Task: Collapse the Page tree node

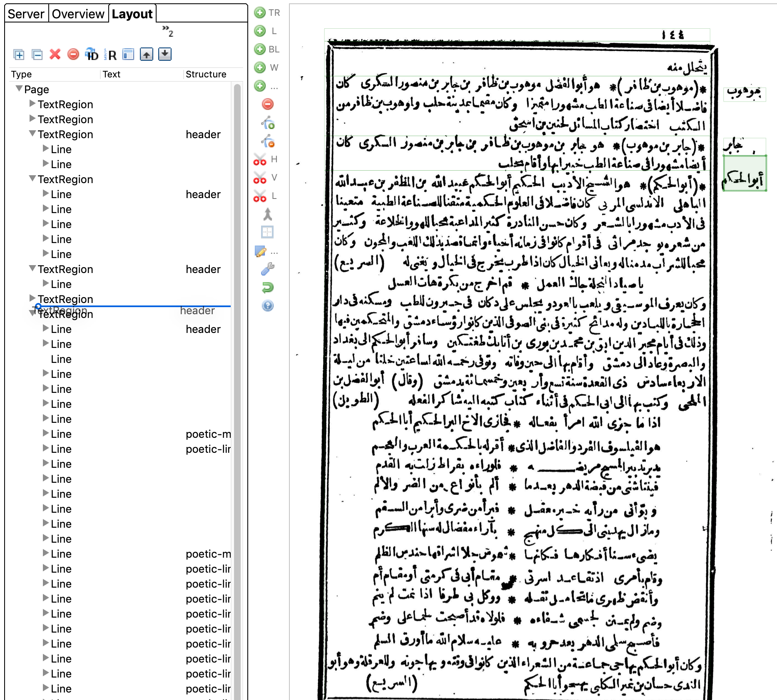Action: click(18, 89)
